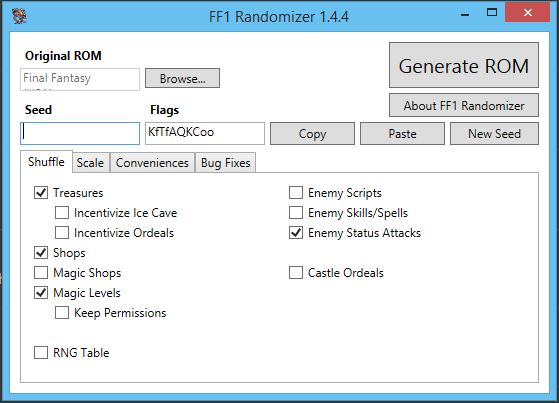Switch to the Scale tab
This screenshot has height=403, width=559.
pyautogui.click(x=91, y=163)
